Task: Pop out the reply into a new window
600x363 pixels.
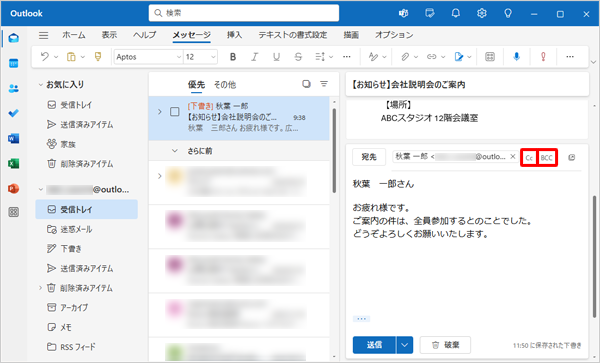Action: 572,157
